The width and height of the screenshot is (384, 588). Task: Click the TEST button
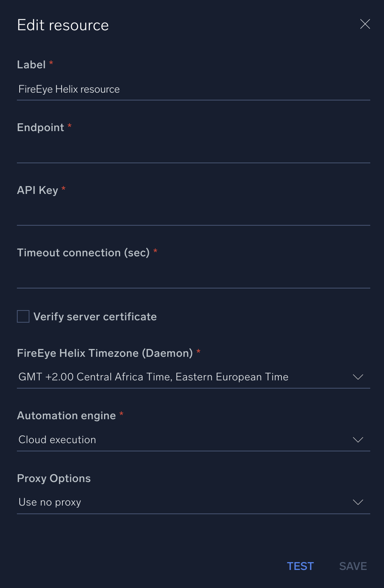click(x=300, y=566)
